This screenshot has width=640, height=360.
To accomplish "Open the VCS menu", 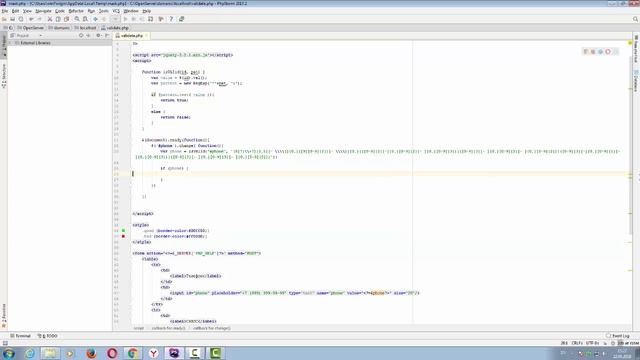I will (x=116, y=11).
